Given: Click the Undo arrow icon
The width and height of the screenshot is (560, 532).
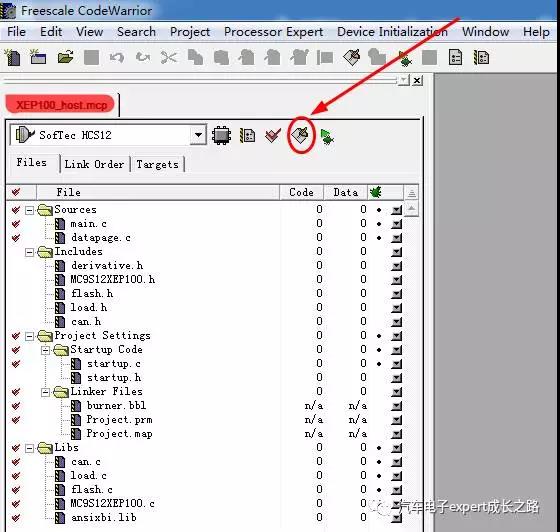Looking at the screenshot, I should click(x=117, y=57).
